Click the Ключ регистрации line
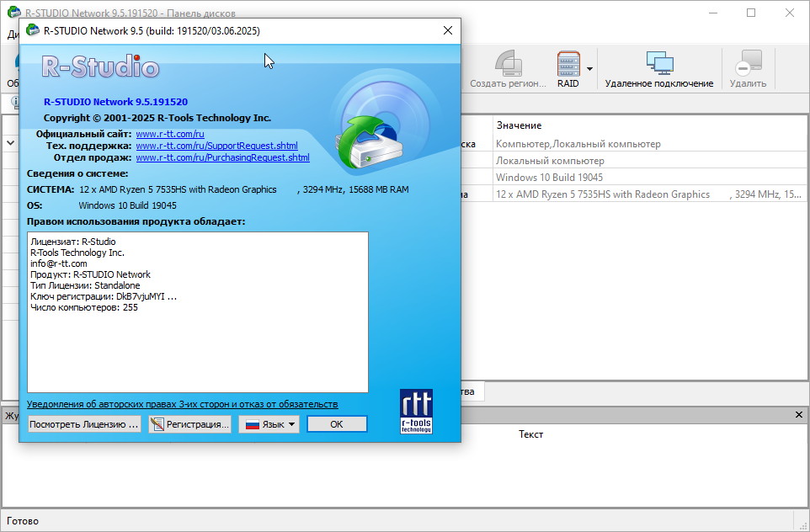The height and width of the screenshot is (532, 810). click(104, 296)
